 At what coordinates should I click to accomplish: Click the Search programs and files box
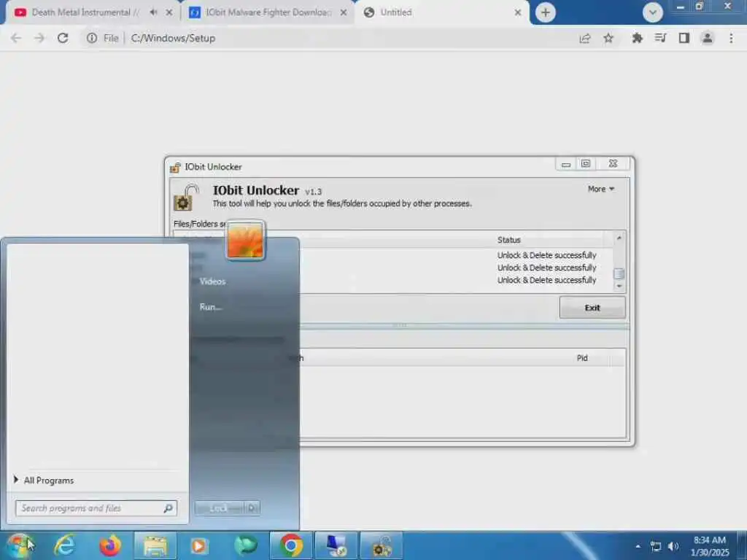click(x=96, y=508)
